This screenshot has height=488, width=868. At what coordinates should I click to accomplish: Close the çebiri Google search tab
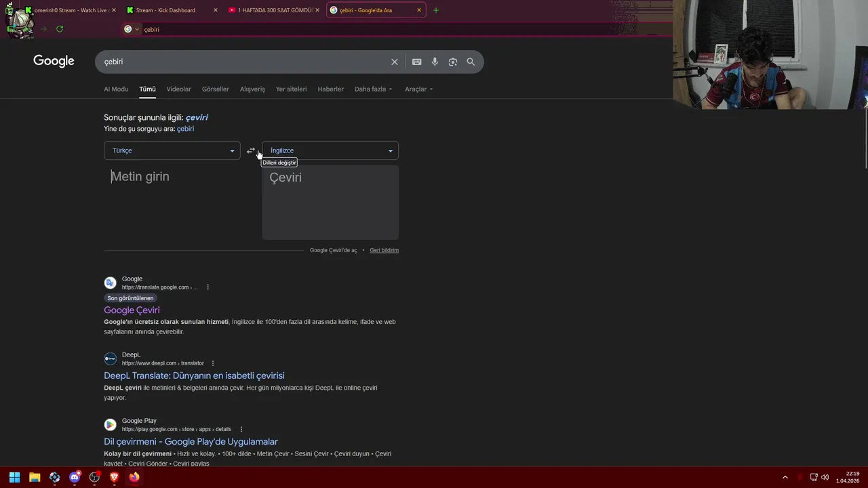[x=419, y=10]
